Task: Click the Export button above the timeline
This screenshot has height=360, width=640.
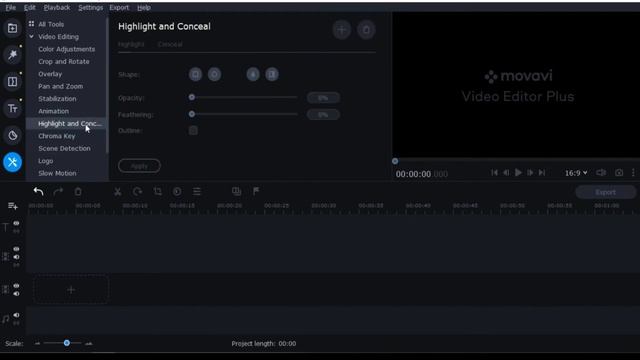Action: tap(605, 192)
